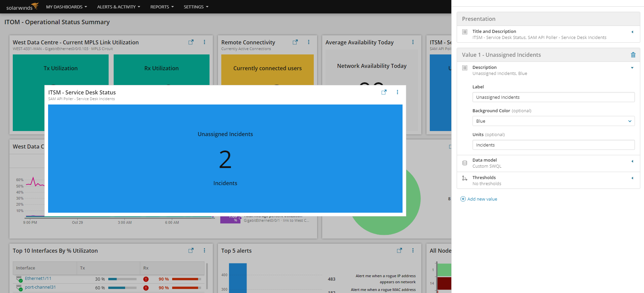Open the Background Color dropdown
Image resolution: width=644 pixels, height=293 pixels.
click(x=554, y=121)
